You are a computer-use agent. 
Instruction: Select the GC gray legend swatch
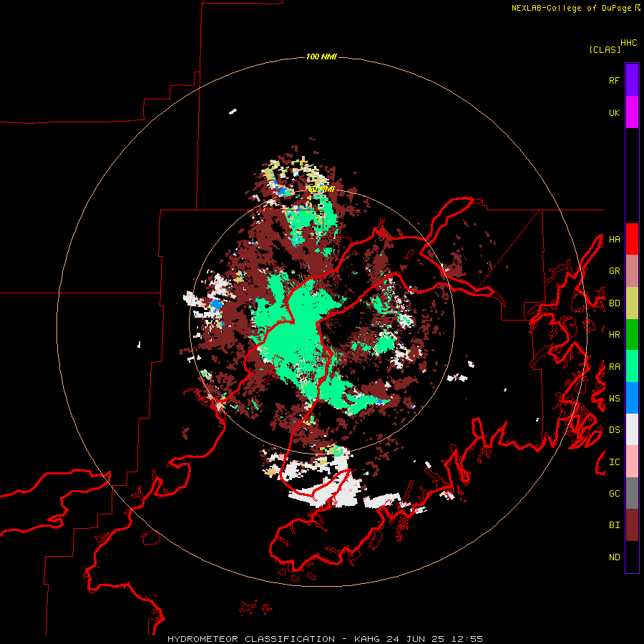click(x=632, y=493)
